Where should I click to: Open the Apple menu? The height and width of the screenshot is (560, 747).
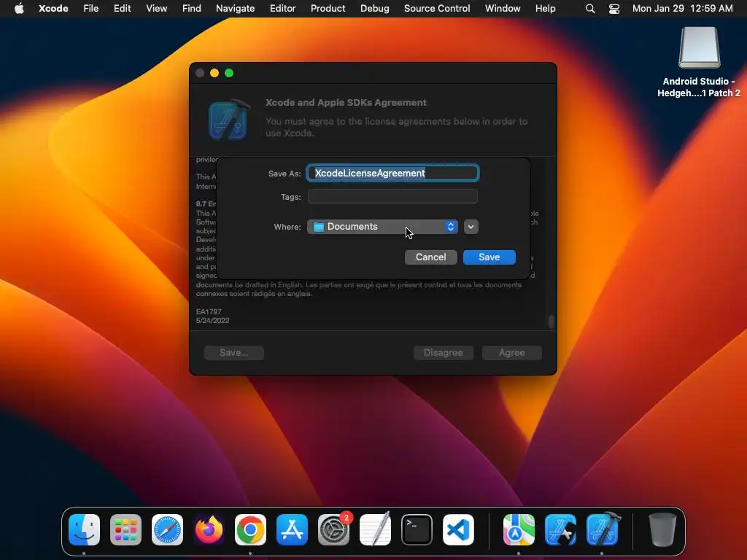click(19, 9)
